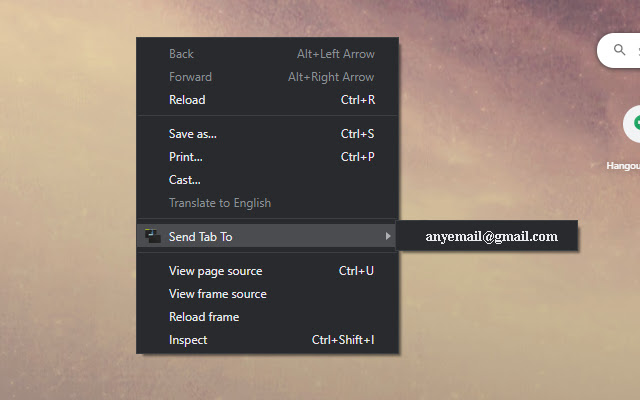Open the Cast... option
Image resolution: width=640 pixels, height=400 pixels.
(x=185, y=180)
